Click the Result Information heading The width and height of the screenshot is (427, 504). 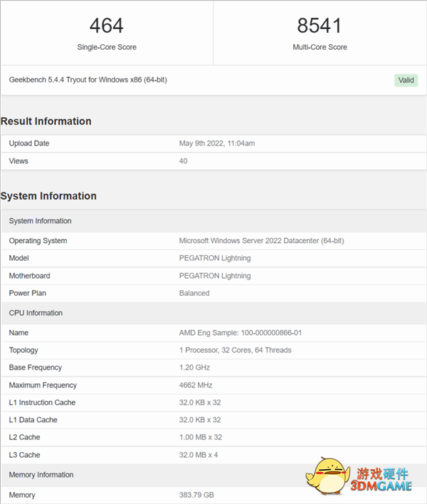46,121
